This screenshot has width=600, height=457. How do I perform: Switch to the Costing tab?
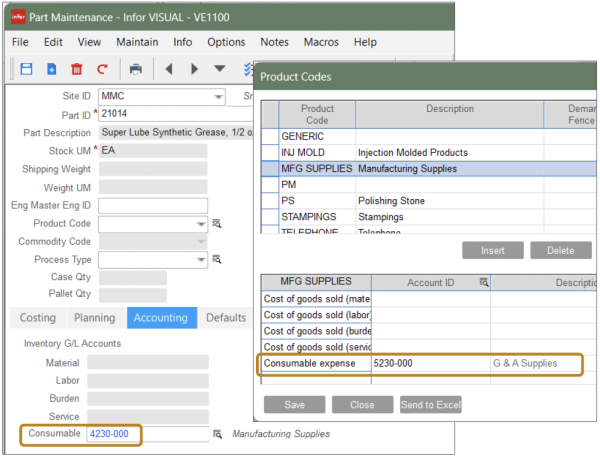click(38, 318)
